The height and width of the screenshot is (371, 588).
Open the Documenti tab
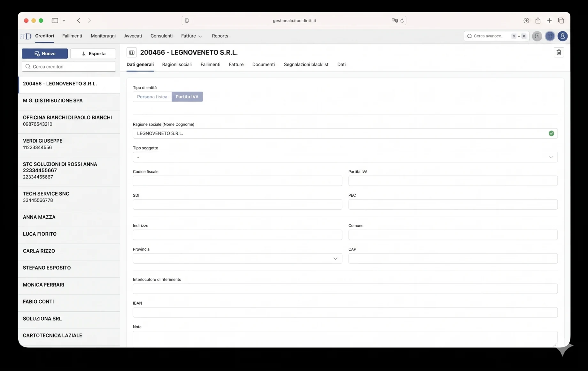click(x=263, y=64)
